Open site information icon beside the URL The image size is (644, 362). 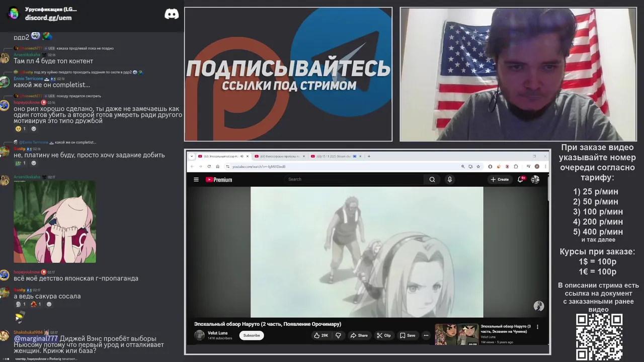pyautogui.click(x=227, y=166)
